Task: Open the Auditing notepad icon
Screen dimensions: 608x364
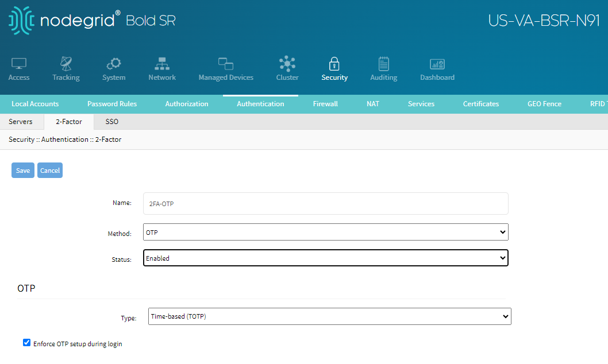Action: (x=383, y=64)
